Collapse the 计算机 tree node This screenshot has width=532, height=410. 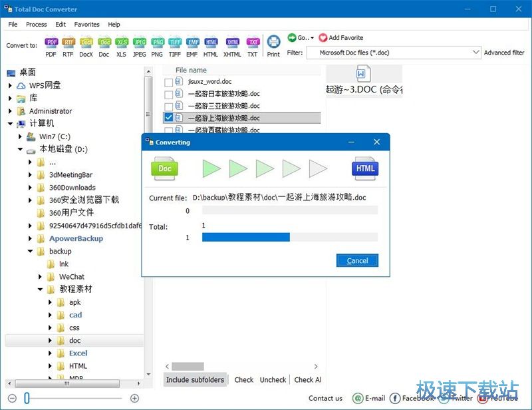pos(10,124)
